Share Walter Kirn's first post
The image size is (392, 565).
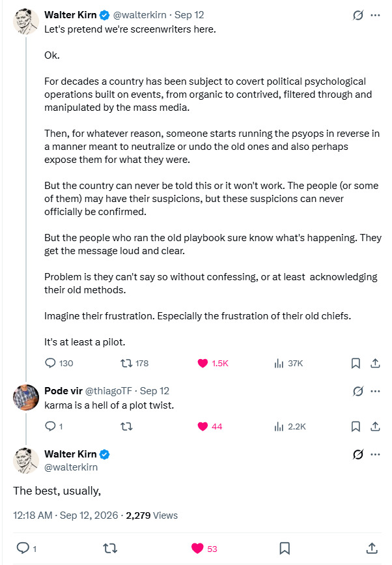375,363
